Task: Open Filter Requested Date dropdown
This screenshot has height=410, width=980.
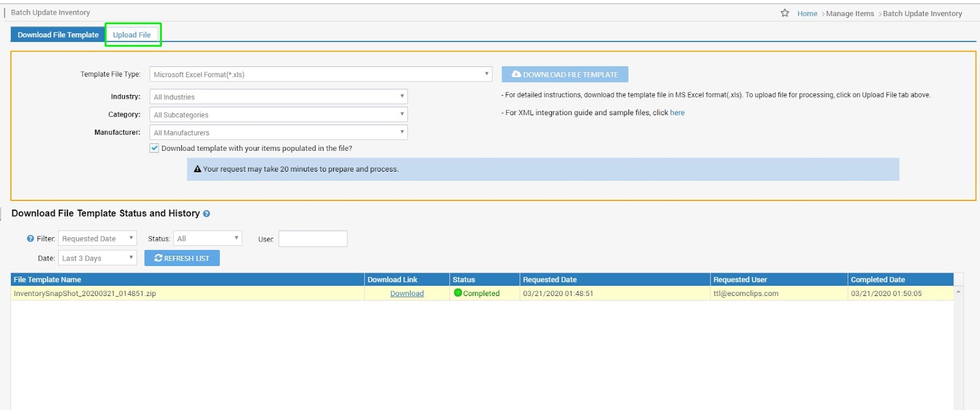Action: point(97,238)
